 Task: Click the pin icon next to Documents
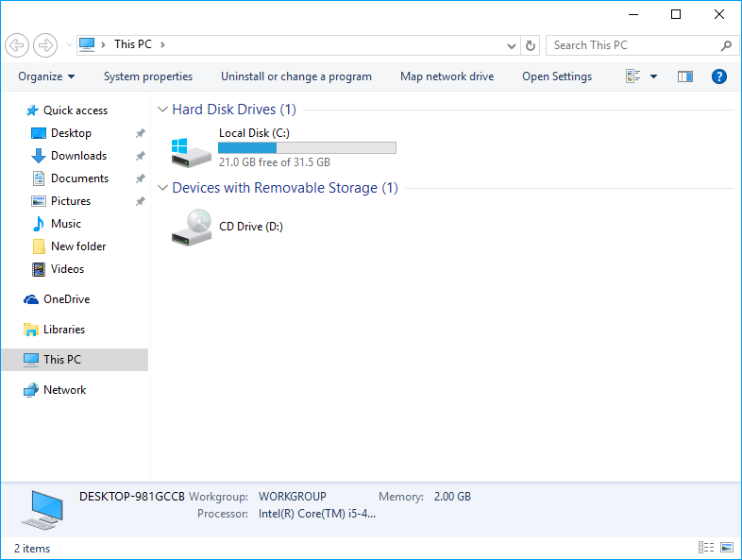click(x=140, y=178)
